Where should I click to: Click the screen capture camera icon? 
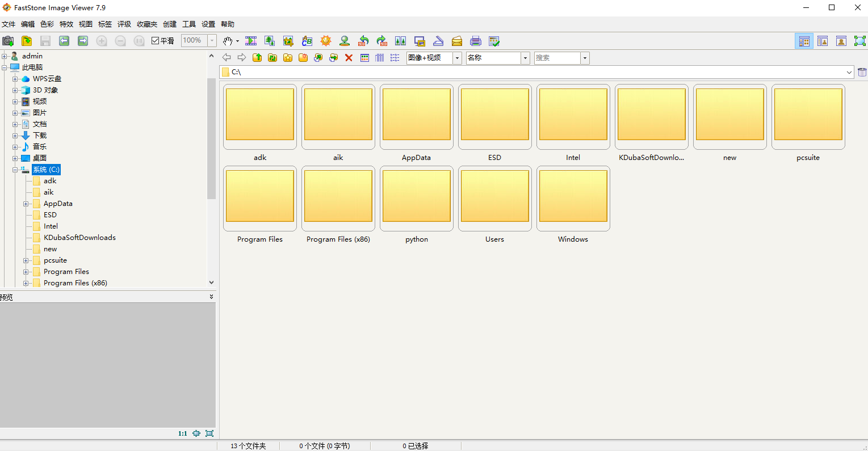tap(8, 41)
